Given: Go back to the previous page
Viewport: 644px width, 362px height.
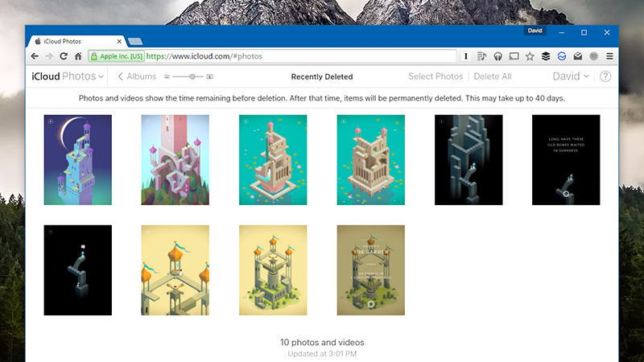Looking at the screenshot, I should [35, 56].
